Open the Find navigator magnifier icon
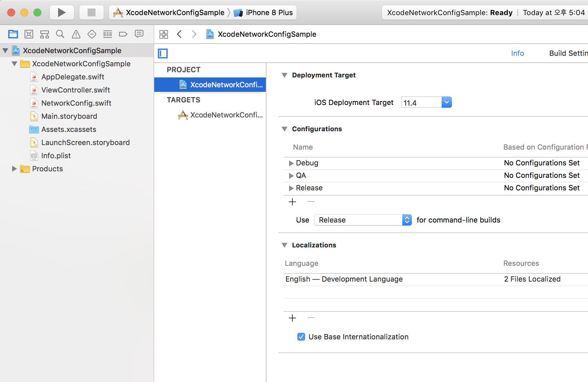Viewport: 588px width, 382px height. tap(60, 34)
